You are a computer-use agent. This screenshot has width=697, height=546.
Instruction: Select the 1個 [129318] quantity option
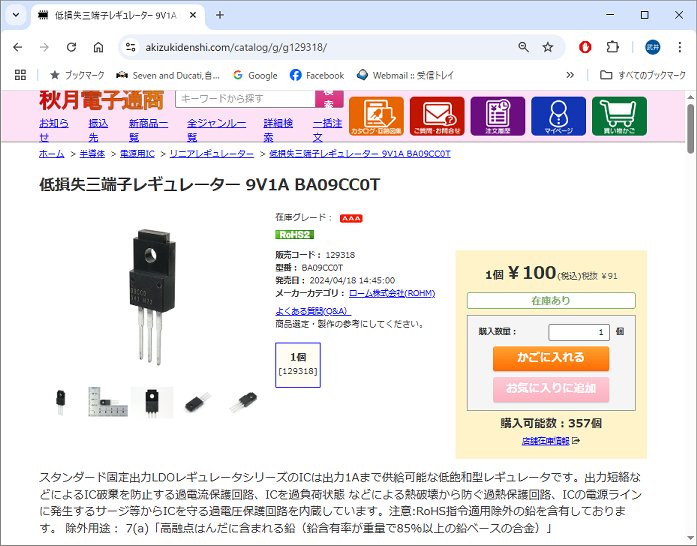298,365
